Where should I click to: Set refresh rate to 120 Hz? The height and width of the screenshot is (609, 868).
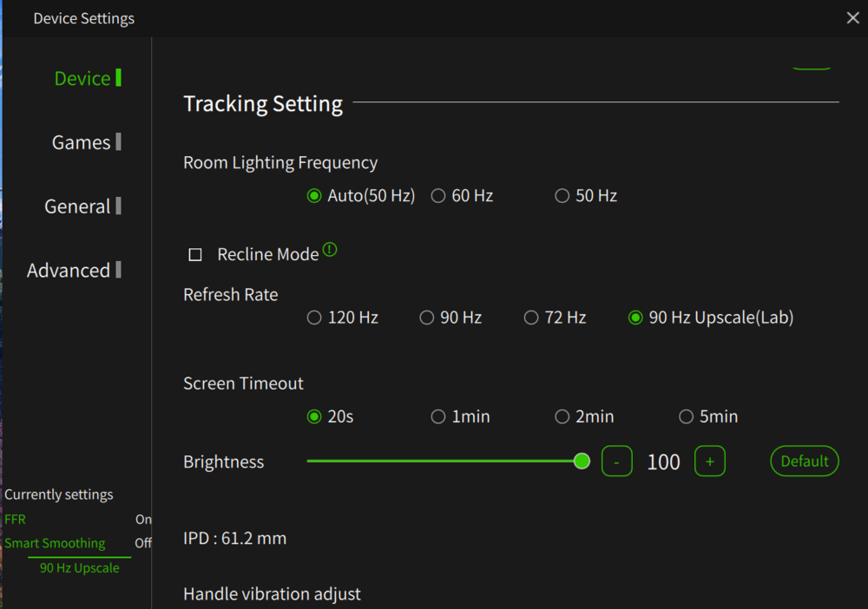(314, 318)
